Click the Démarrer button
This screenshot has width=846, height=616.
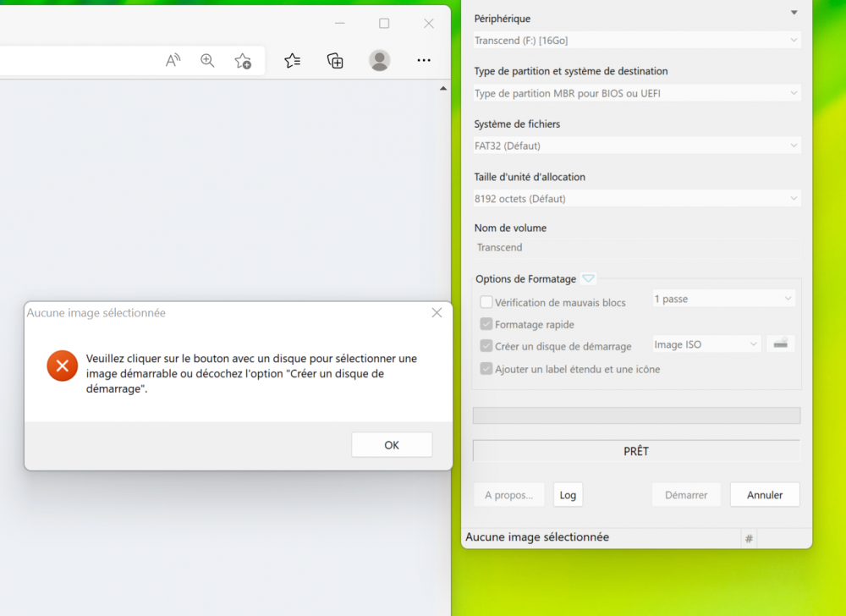(x=686, y=495)
